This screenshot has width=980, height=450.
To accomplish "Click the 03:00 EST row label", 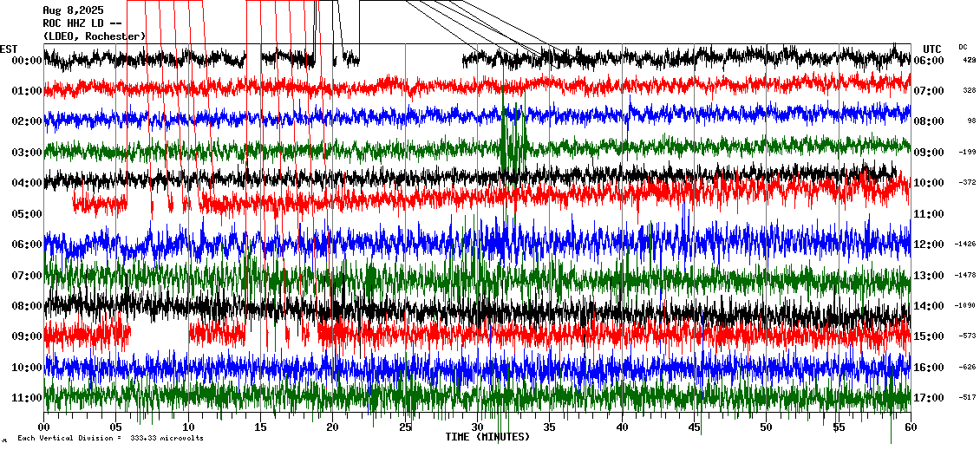I will pyautogui.click(x=27, y=153).
